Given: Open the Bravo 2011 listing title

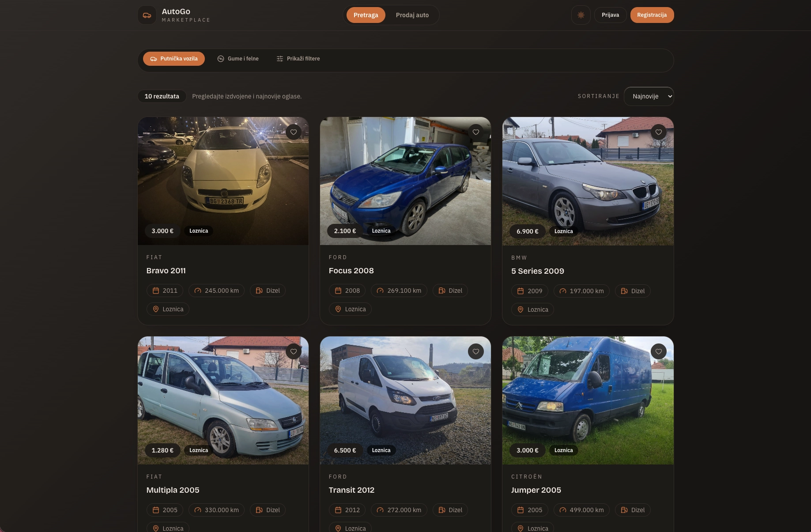Looking at the screenshot, I should (x=166, y=271).
